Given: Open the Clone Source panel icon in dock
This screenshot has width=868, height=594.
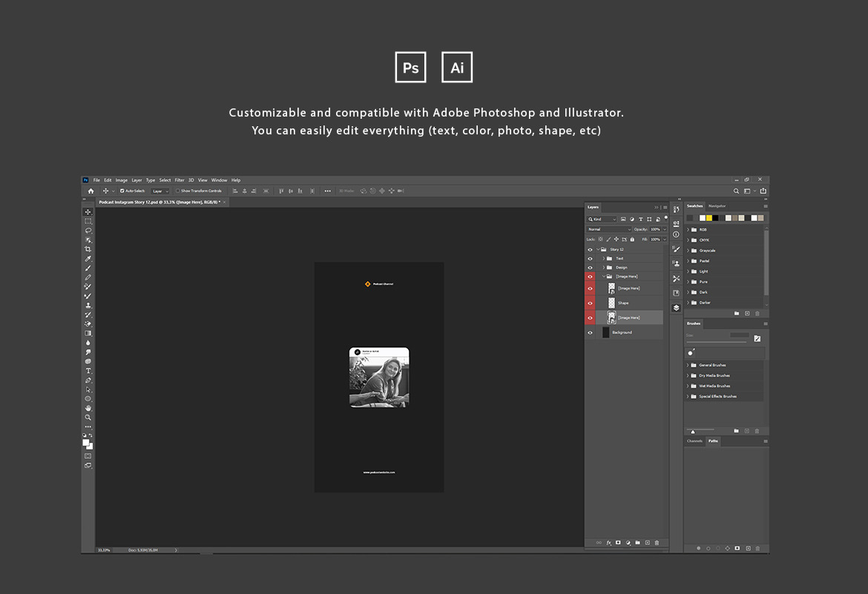Looking at the screenshot, I should 677,263.
